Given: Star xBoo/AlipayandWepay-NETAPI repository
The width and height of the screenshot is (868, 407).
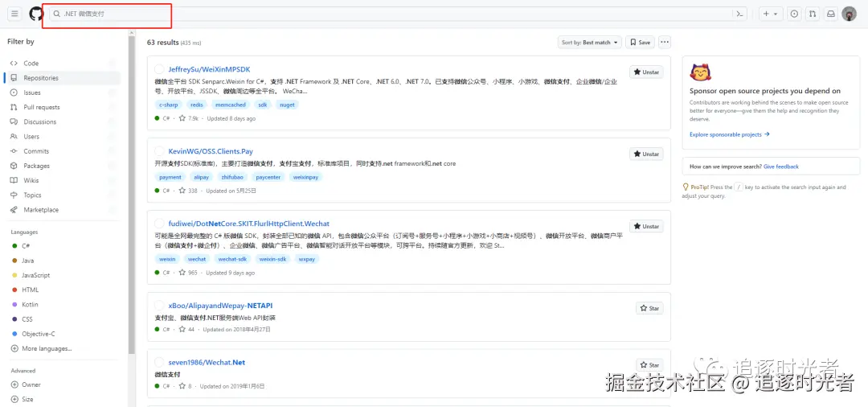Looking at the screenshot, I should pos(649,308).
